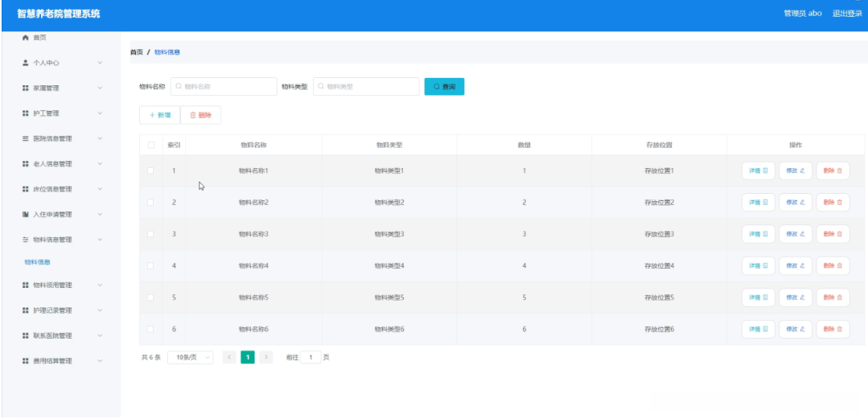Viewport: 868px width, 419px height.
Task: Click the grid icon beside 护理记录管理
Action: pyautogui.click(x=25, y=310)
